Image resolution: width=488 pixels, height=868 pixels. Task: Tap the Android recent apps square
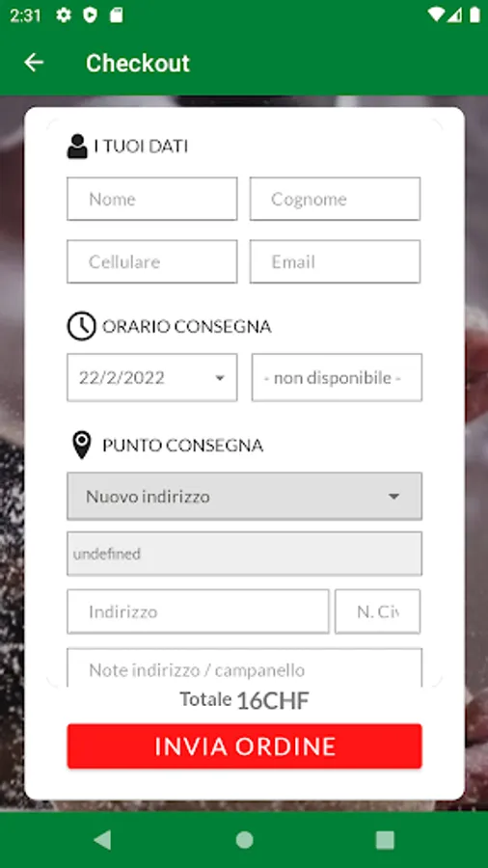click(x=385, y=840)
